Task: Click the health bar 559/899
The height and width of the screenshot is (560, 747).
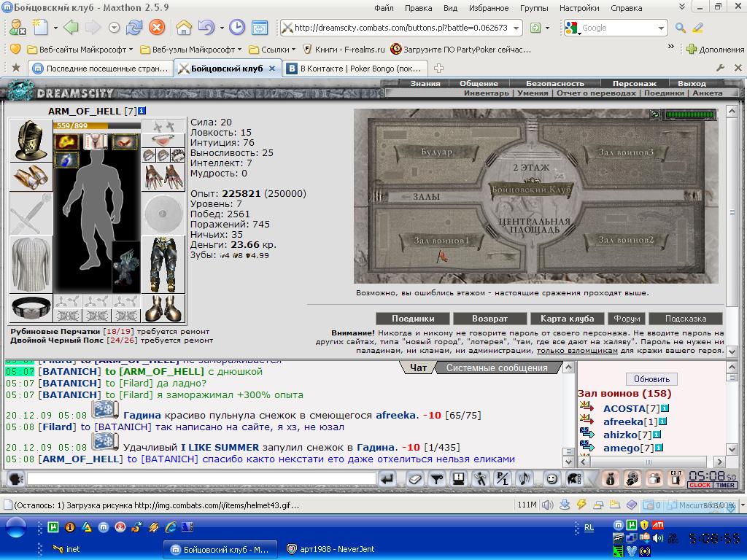Action: pos(98,125)
